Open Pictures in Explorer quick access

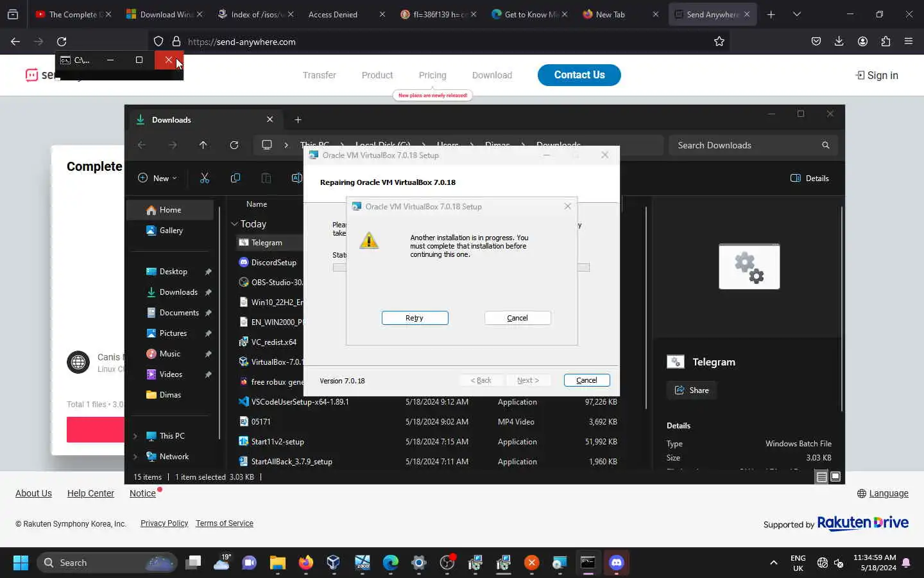point(173,333)
